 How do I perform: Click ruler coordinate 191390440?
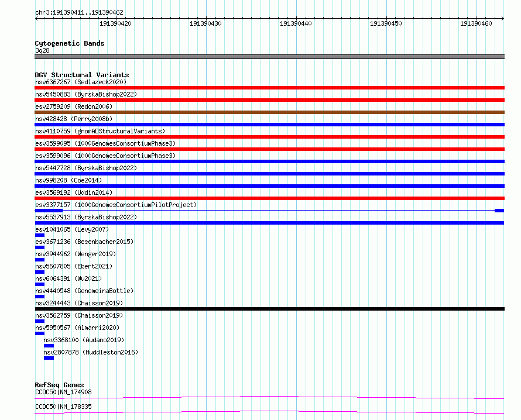[x=296, y=23]
